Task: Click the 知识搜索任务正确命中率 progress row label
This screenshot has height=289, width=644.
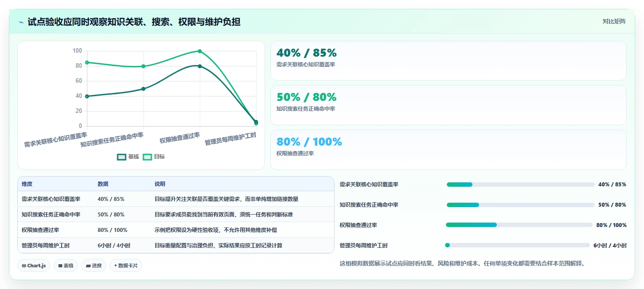Action: tap(369, 205)
